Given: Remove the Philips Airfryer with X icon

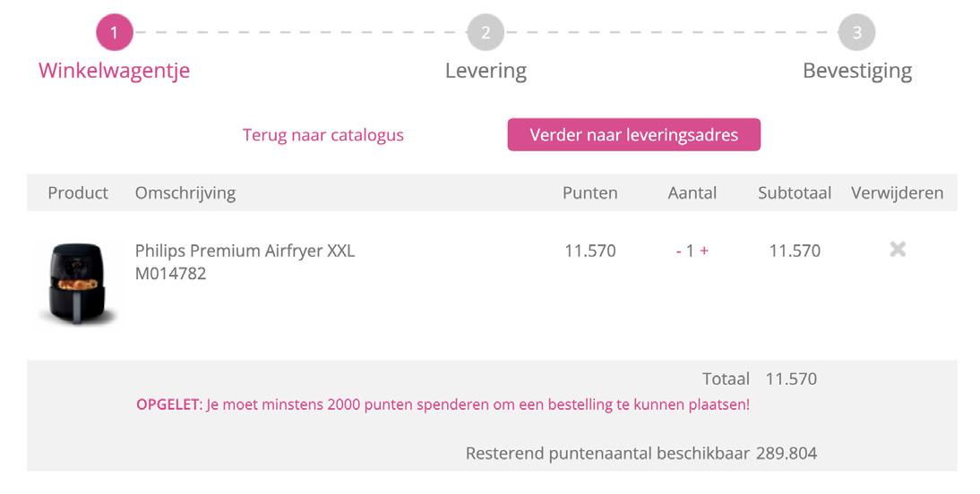Looking at the screenshot, I should (897, 250).
